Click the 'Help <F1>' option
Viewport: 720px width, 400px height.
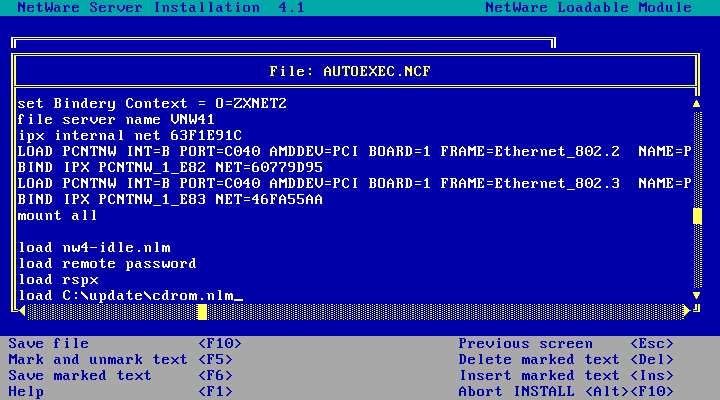tap(120, 392)
